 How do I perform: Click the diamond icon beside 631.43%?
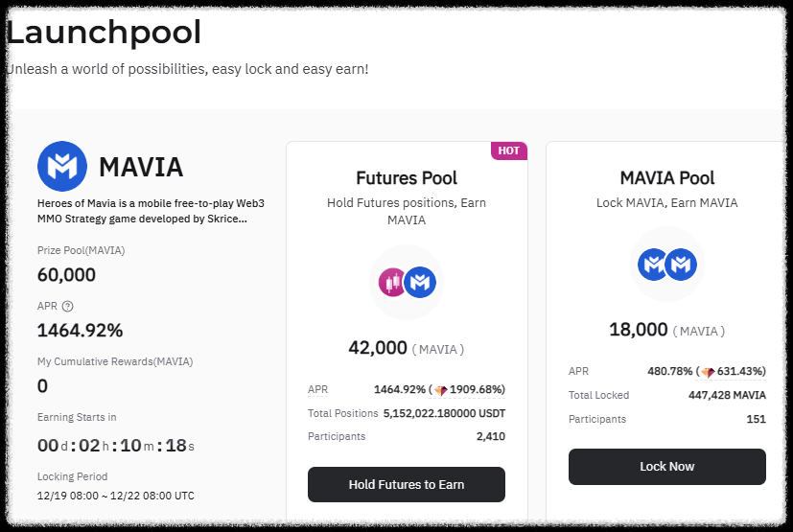click(708, 372)
